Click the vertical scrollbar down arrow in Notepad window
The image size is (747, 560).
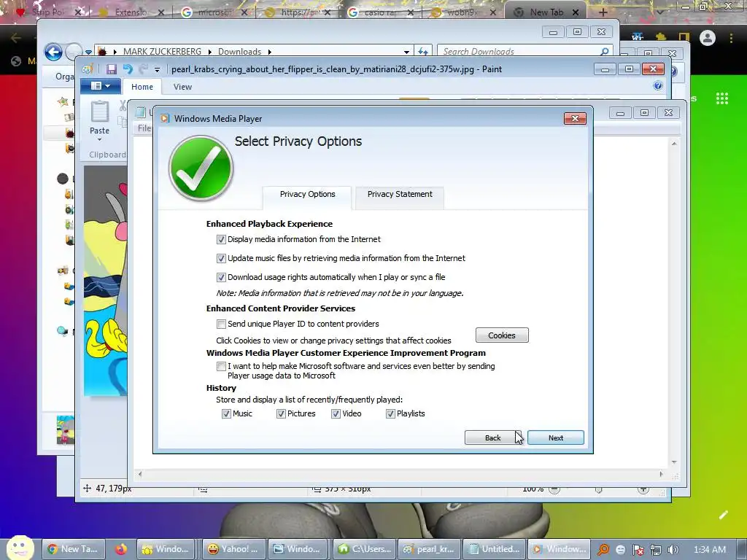674,462
